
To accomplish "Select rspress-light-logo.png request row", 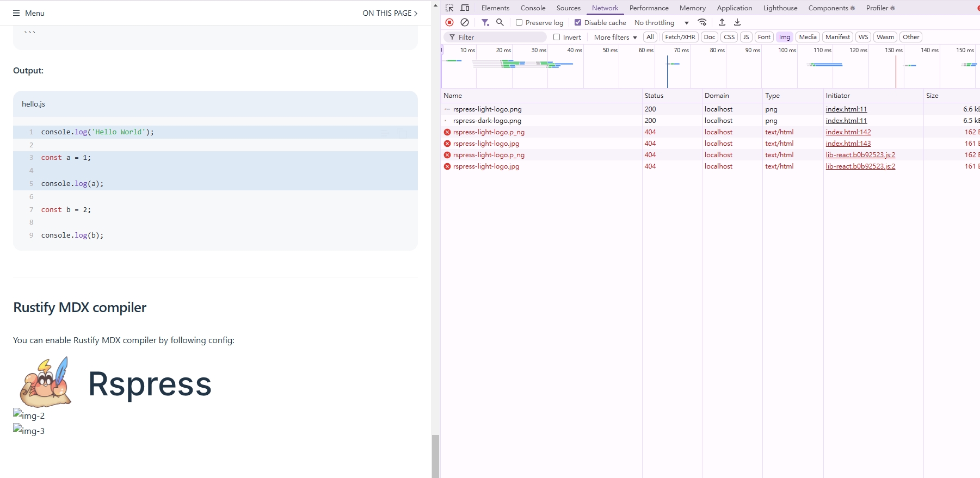I will pos(710,109).
